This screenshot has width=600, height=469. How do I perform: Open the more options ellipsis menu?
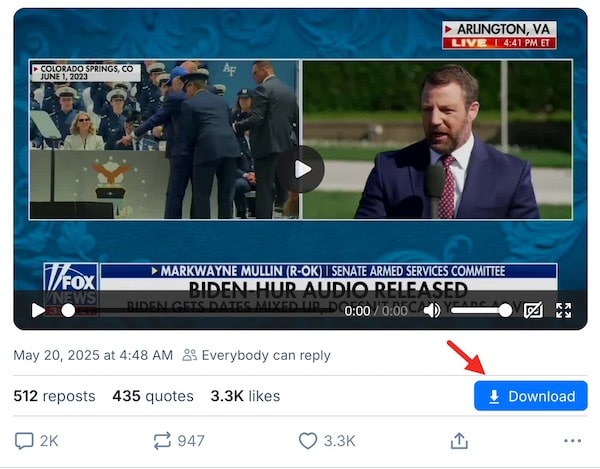572,441
